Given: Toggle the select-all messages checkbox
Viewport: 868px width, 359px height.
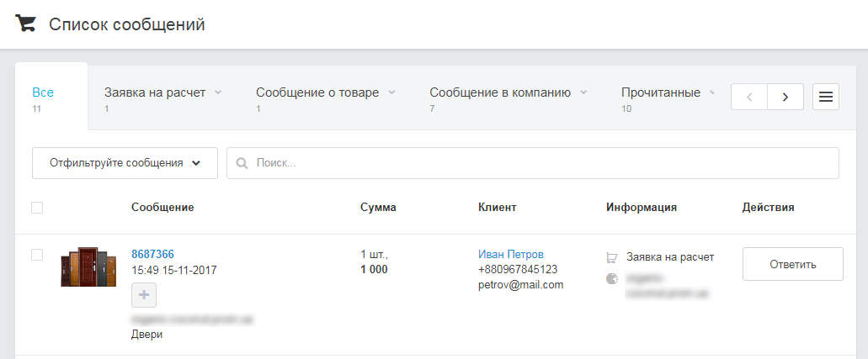Looking at the screenshot, I should tap(37, 208).
